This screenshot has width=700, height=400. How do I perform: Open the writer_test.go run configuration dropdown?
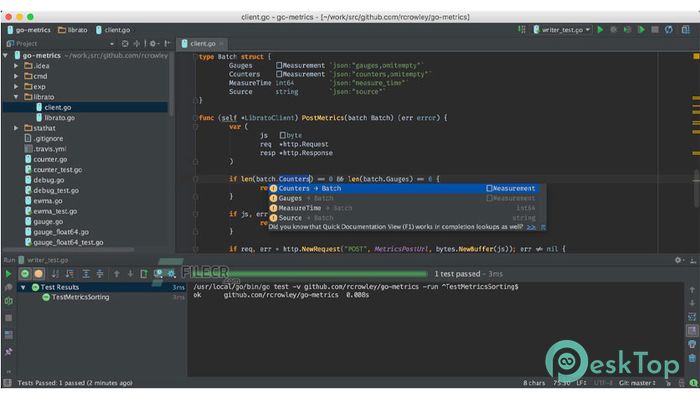click(x=562, y=30)
